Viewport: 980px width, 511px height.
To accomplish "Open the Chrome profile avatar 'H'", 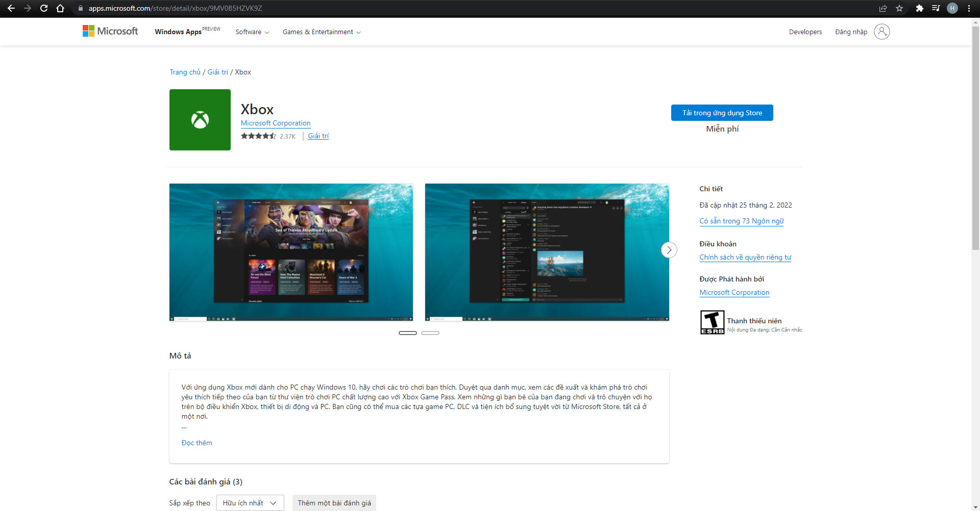I will click(x=952, y=8).
